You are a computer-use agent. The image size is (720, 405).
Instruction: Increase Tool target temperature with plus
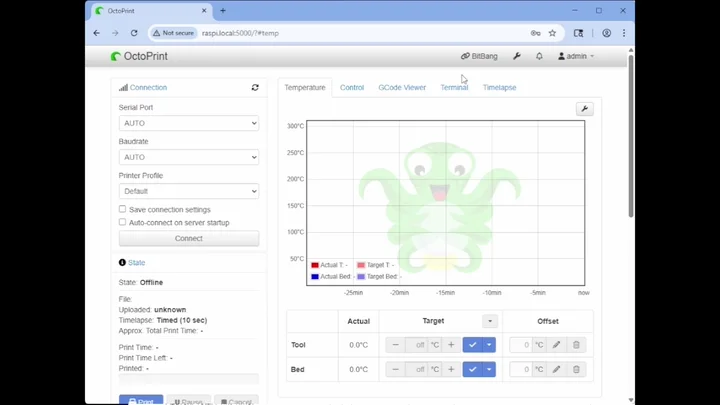tap(451, 345)
